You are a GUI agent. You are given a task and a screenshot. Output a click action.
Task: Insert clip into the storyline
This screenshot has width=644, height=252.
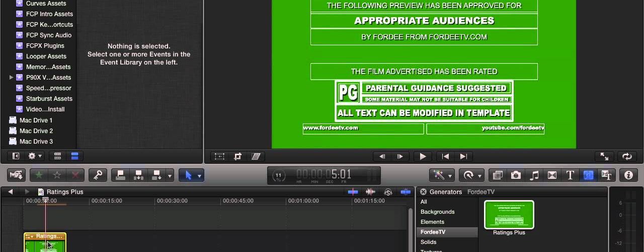coord(138,175)
